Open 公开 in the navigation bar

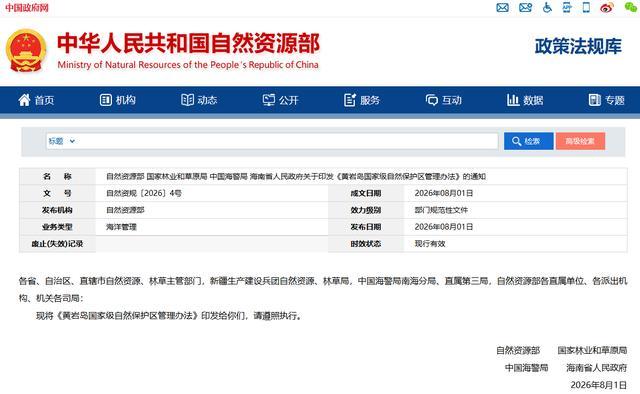[x=289, y=100]
